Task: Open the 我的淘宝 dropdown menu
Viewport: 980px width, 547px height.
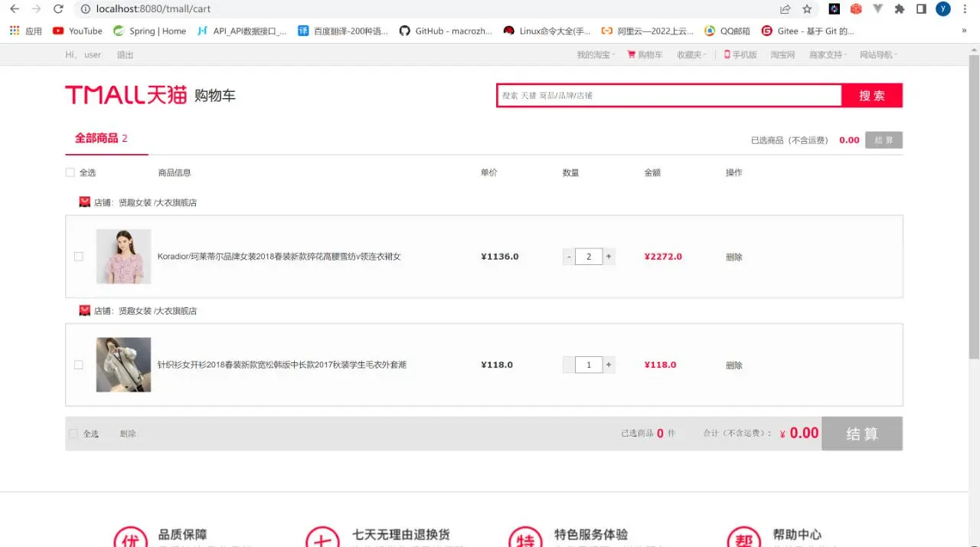Action: (x=595, y=54)
